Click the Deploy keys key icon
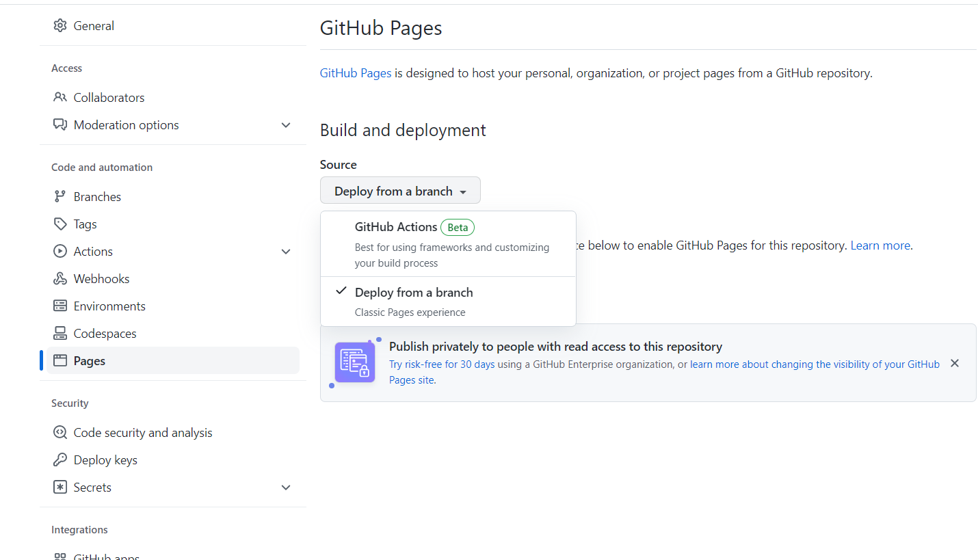Screen dimensions: 978x560 60,460
